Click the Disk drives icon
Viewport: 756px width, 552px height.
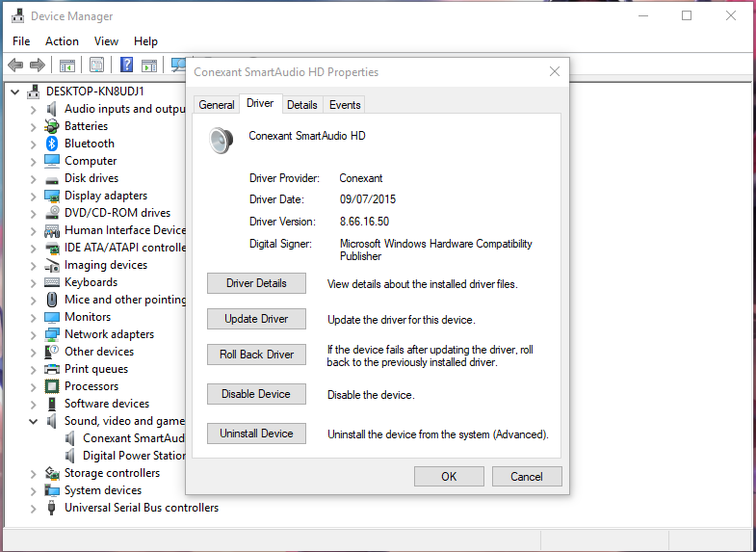click(x=52, y=180)
